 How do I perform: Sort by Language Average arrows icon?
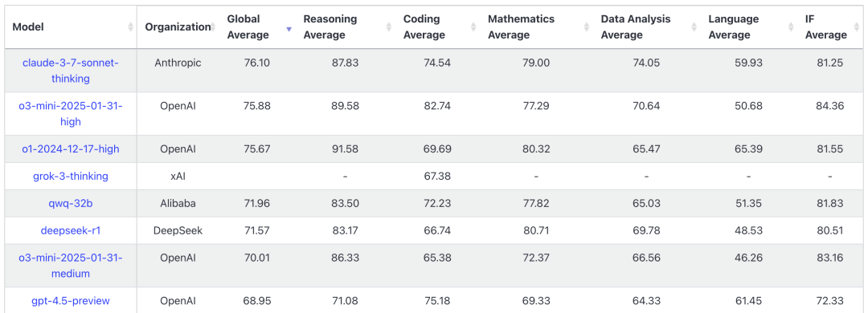click(x=791, y=26)
